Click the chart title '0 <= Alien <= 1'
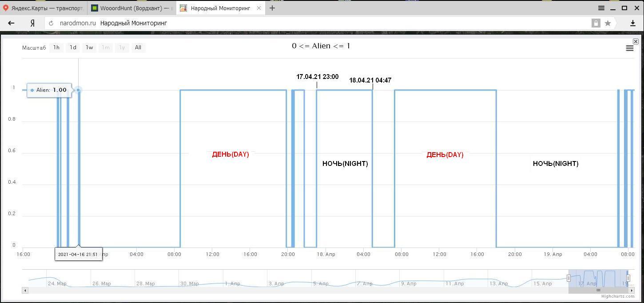 tap(321, 46)
